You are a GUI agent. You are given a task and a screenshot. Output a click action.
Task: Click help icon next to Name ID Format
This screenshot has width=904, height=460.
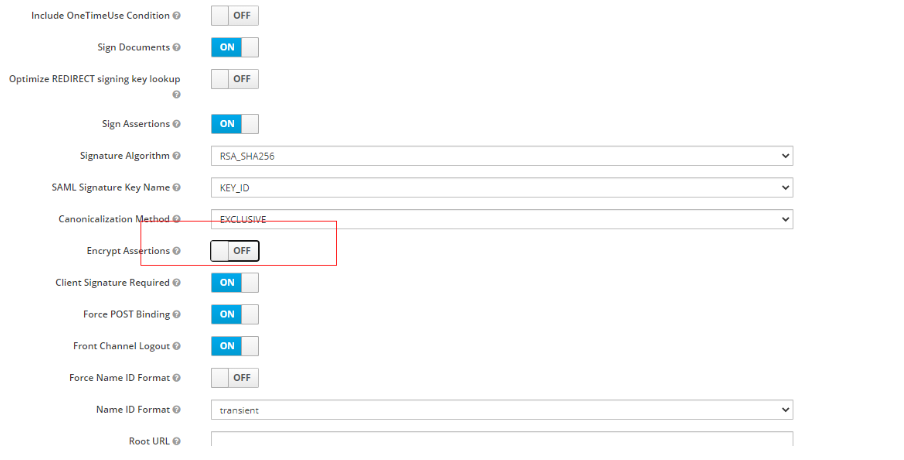coord(177,410)
